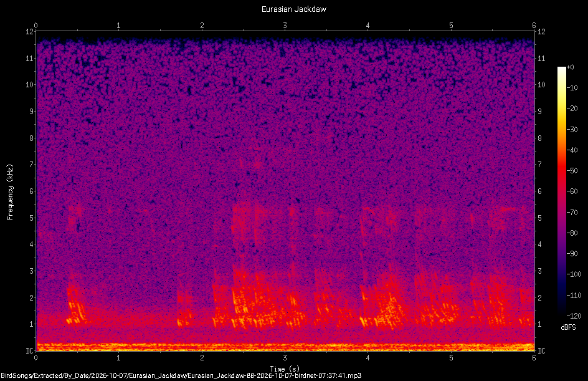Click the "-40" color scale value

(572, 150)
